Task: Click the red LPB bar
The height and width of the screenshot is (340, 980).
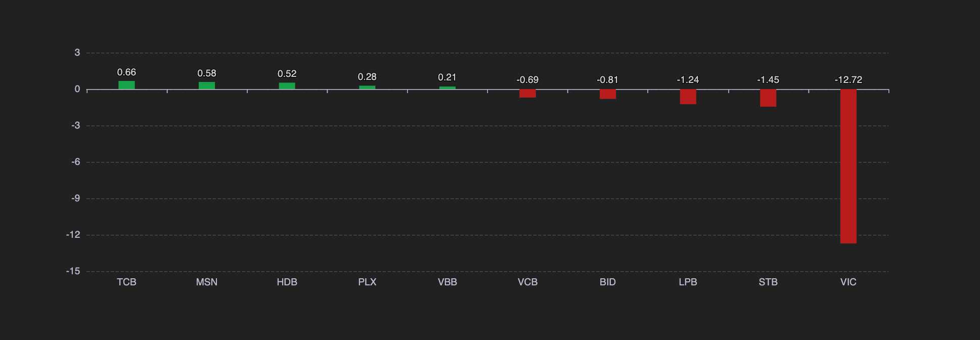Action: coord(688,97)
